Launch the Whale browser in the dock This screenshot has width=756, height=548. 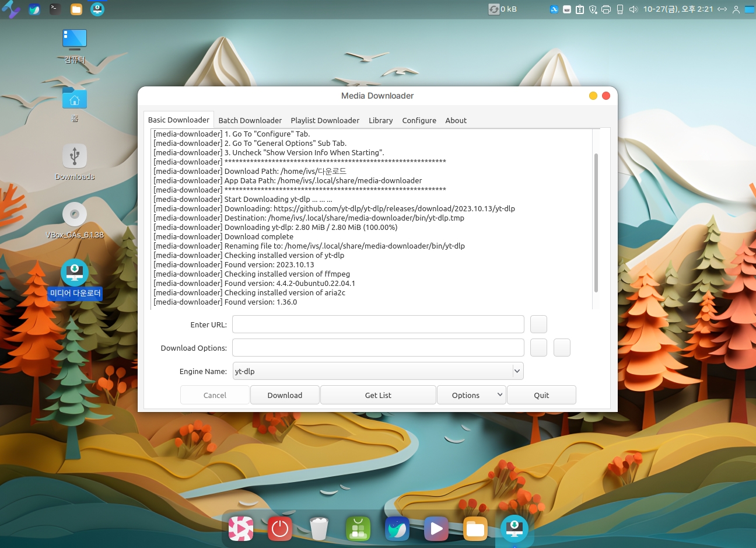(x=397, y=529)
